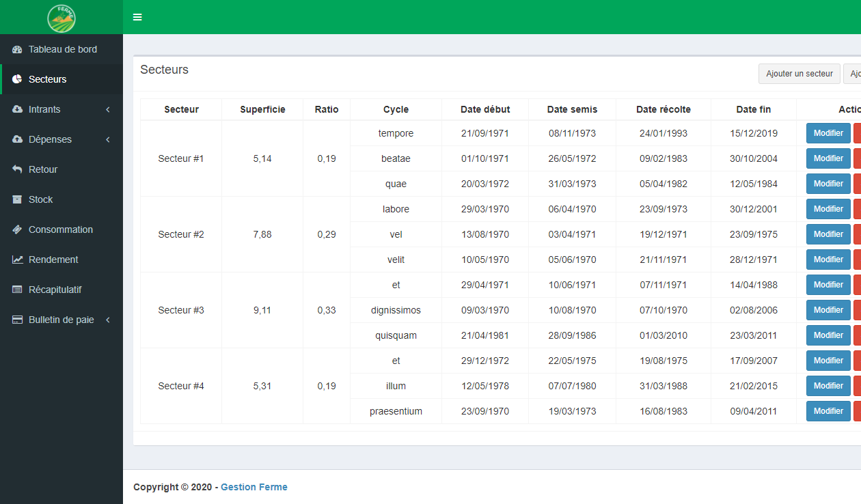The image size is (861, 504).
Task: Select the Secteur #3 table cell
Action: pyautogui.click(x=181, y=310)
